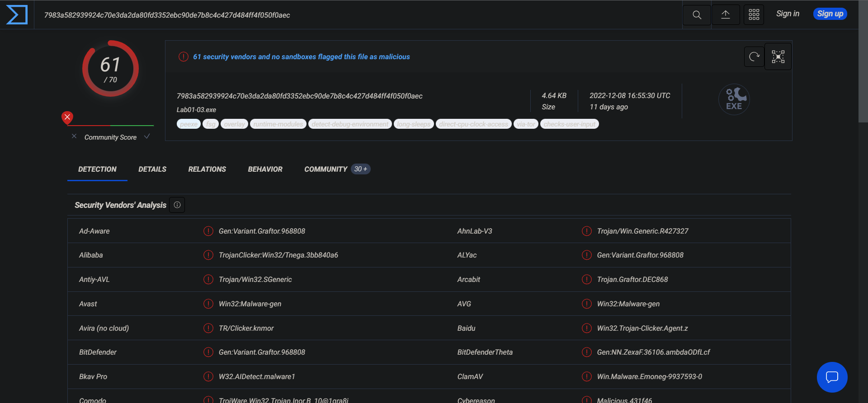Vote malicious with Community Score X icon
The image size is (868, 403).
point(74,136)
